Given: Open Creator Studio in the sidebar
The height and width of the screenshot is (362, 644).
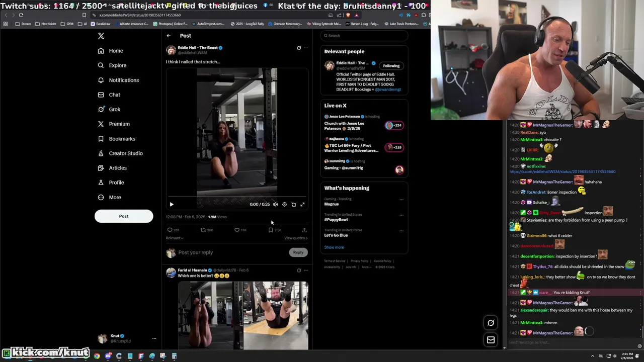Looking at the screenshot, I should 120,153.
